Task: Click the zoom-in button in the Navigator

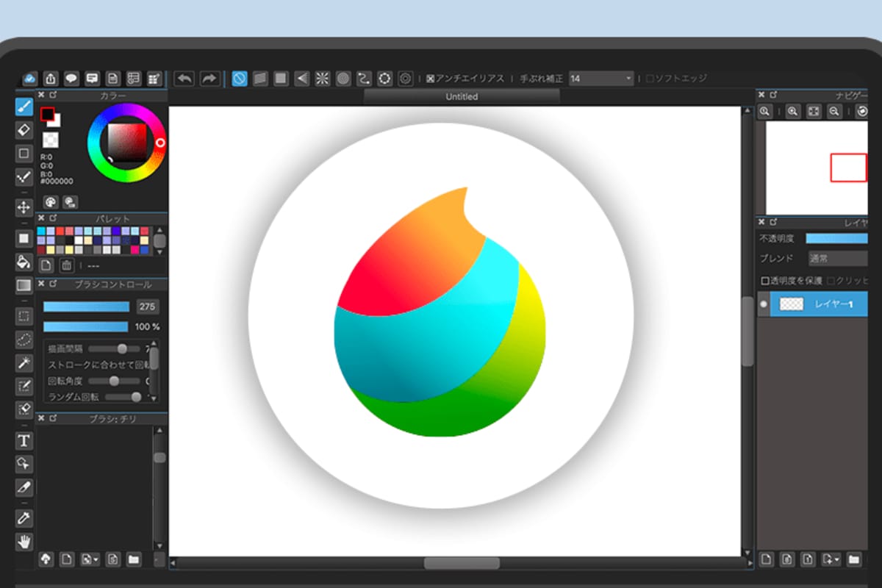Action: click(x=792, y=111)
